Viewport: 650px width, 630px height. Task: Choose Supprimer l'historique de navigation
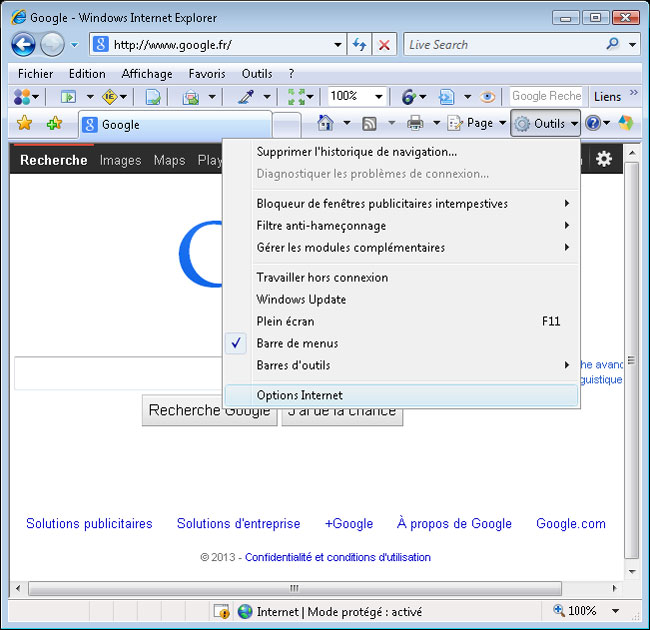(401, 152)
